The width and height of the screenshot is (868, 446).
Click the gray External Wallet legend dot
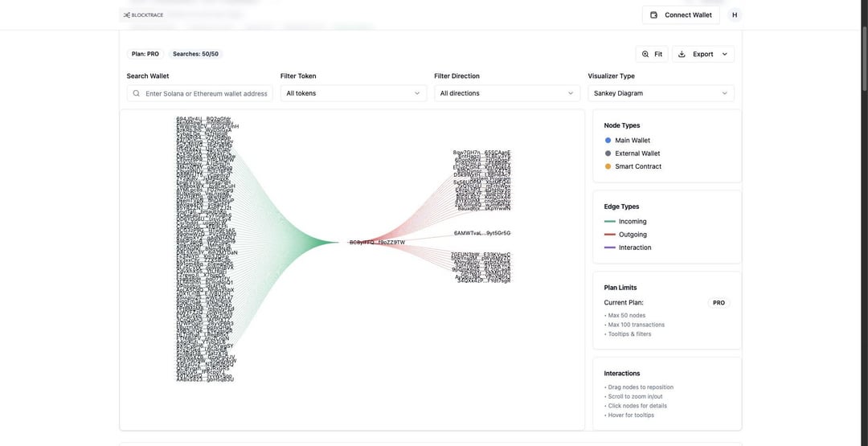(x=608, y=153)
